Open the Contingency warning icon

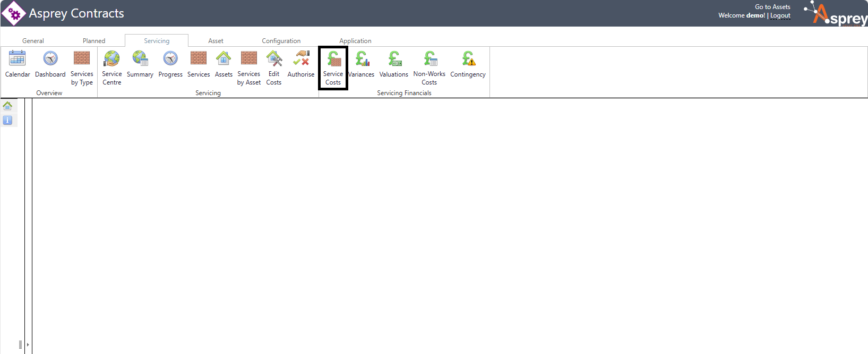pyautogui.click(x=468, y=58)
